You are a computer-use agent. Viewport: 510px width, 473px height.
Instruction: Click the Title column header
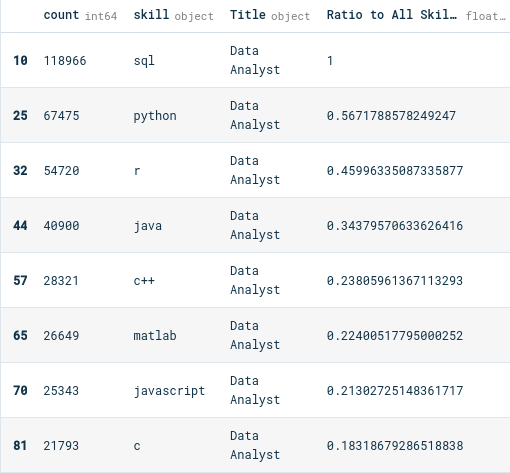(x=270, y=15)
